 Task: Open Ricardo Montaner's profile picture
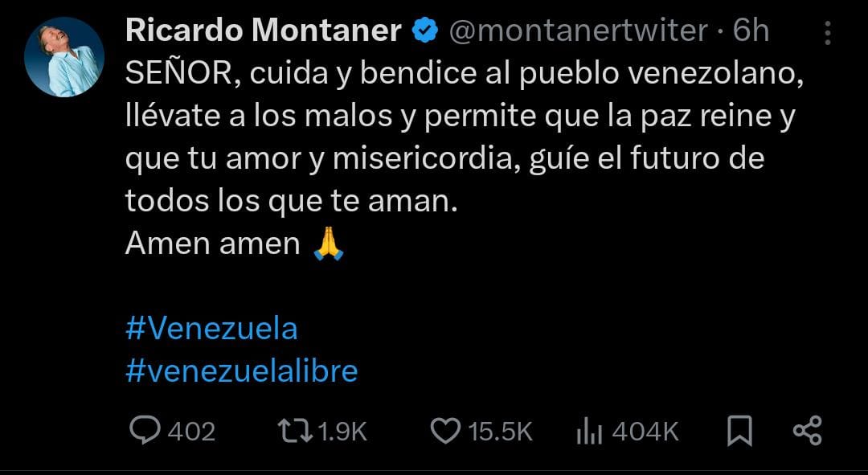point(64,56)
